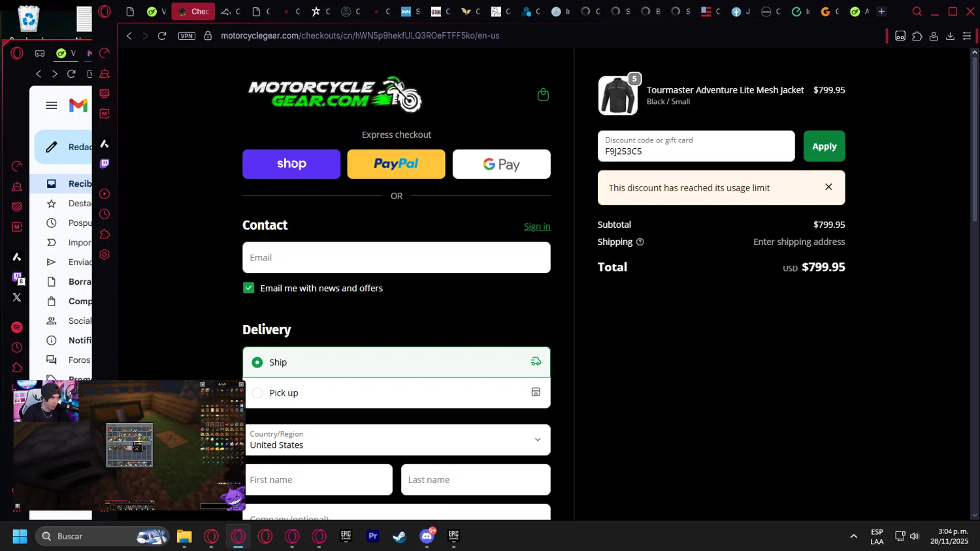Open extensions icon in browser toolbar
The height and width of the screenshot is (551, 980).
(x=917, y=36)
